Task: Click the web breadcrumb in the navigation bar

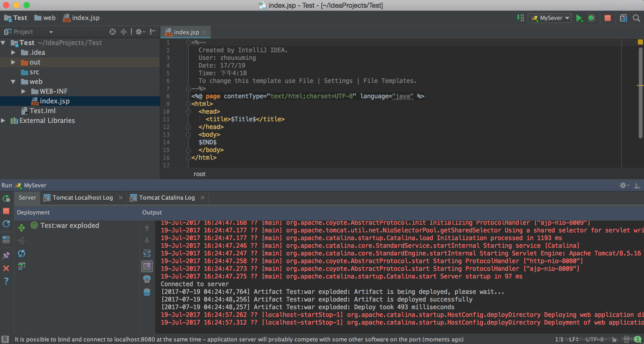Action: [49, 18]
